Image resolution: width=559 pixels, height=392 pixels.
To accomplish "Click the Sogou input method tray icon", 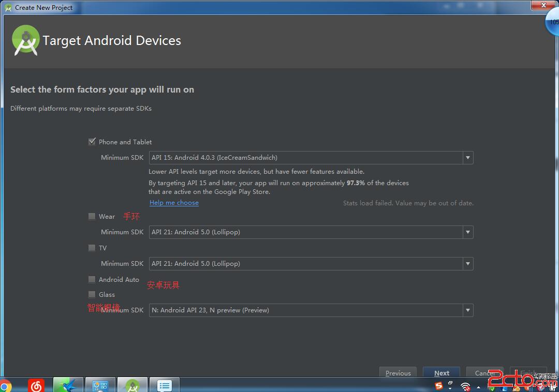I will coord(438,386).
